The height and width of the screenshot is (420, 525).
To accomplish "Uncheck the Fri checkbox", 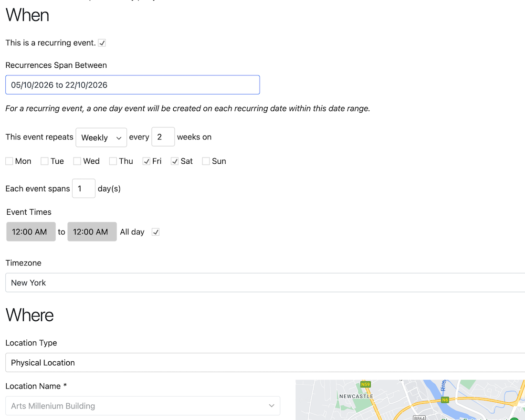I will click(147, 161).
